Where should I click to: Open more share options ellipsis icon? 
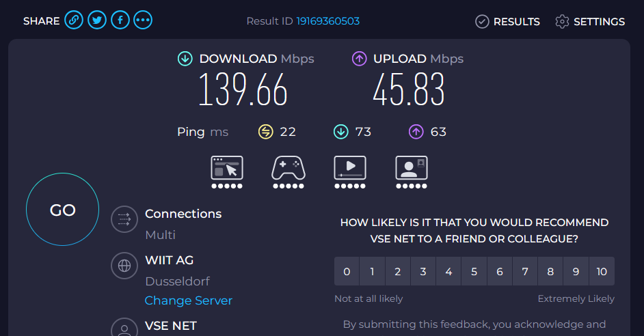click(x=143, y=20)
